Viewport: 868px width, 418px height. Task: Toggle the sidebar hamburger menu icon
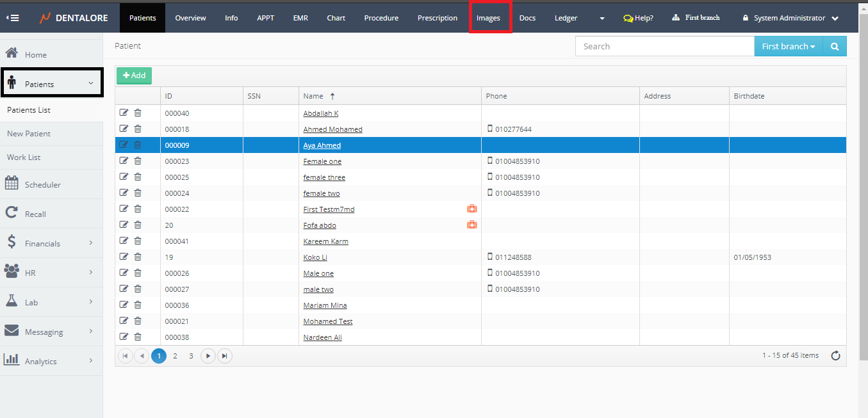[x=13, y=18]
